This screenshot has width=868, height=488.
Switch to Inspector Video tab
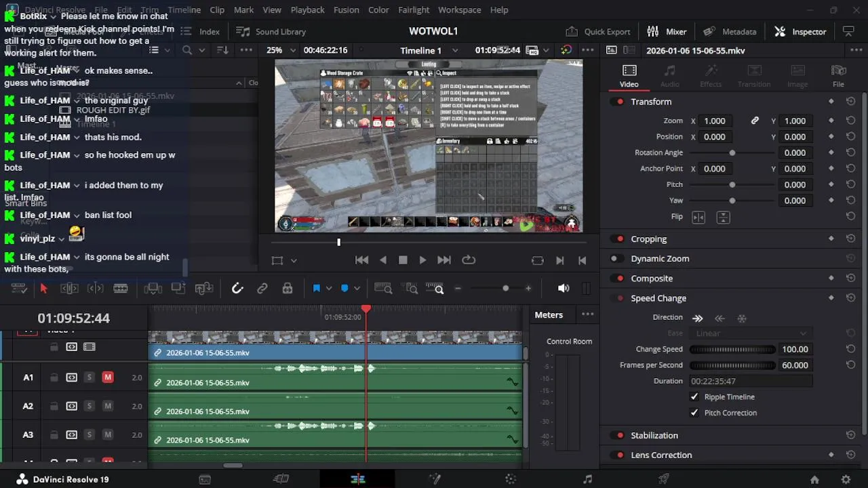click(x=629, y=76)
